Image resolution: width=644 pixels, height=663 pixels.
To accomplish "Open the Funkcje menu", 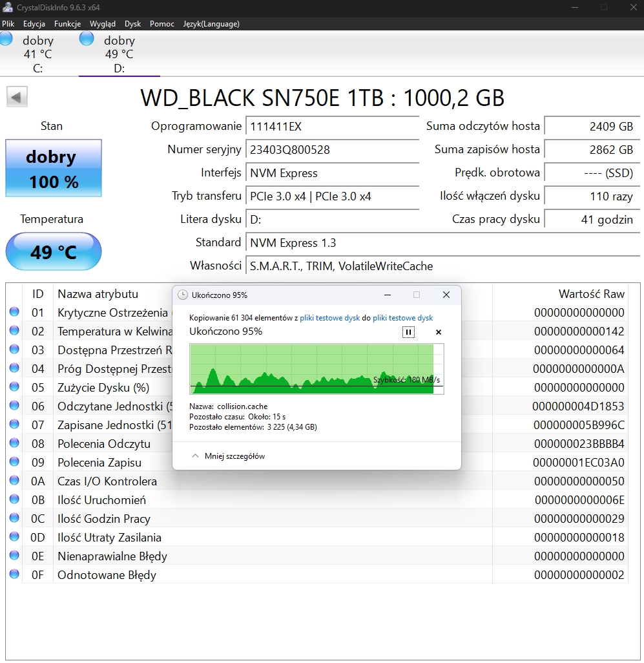I will tap(68, 24).
